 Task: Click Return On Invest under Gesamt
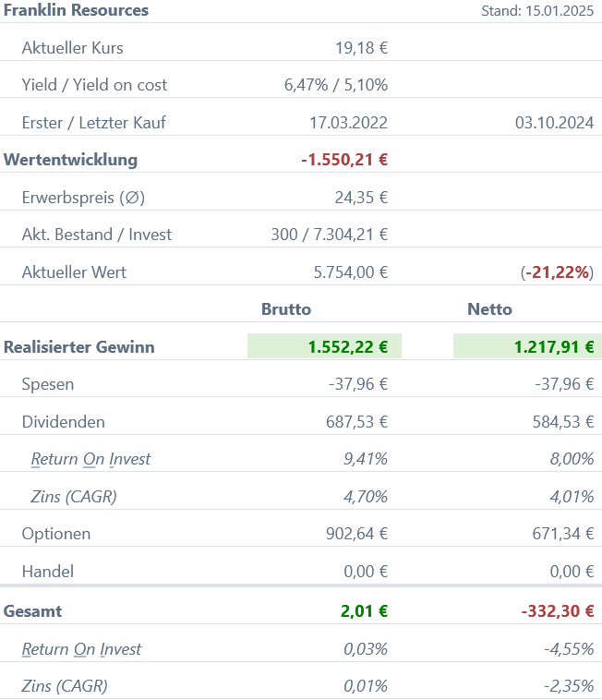click(81, 649)
